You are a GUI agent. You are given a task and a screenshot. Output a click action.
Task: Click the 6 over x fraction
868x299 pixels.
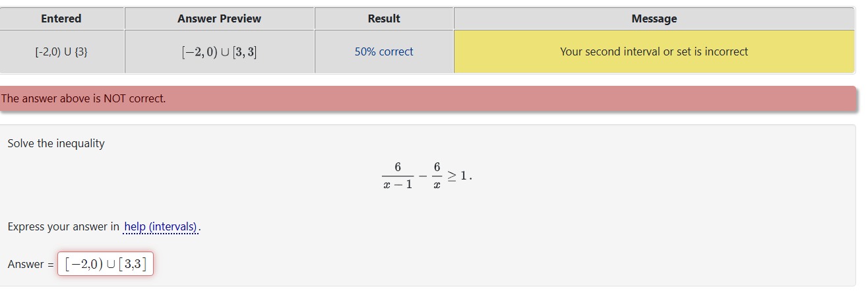pyautogui.click(x=437, y=176)
